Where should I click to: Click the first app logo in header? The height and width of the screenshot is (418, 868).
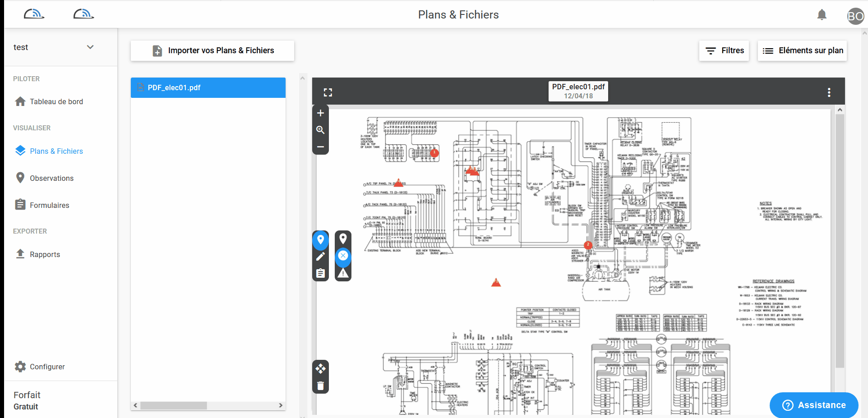[34, 14]
